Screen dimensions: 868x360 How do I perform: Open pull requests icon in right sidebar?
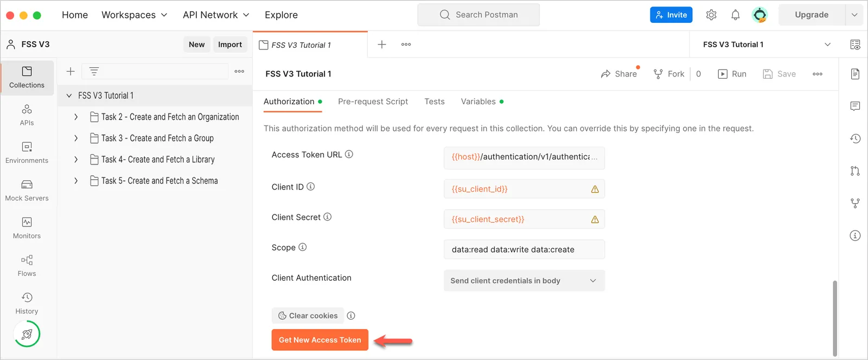click(x=855, y=171)
